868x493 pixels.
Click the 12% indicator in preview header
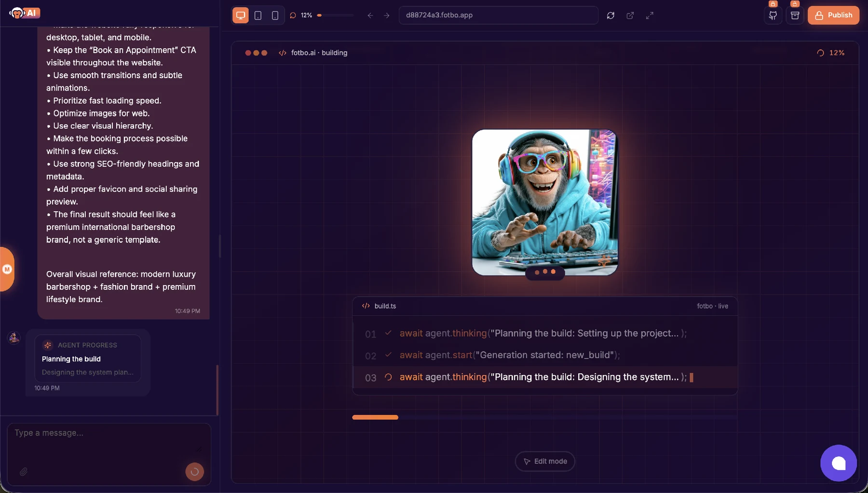[x=831, y=53]
